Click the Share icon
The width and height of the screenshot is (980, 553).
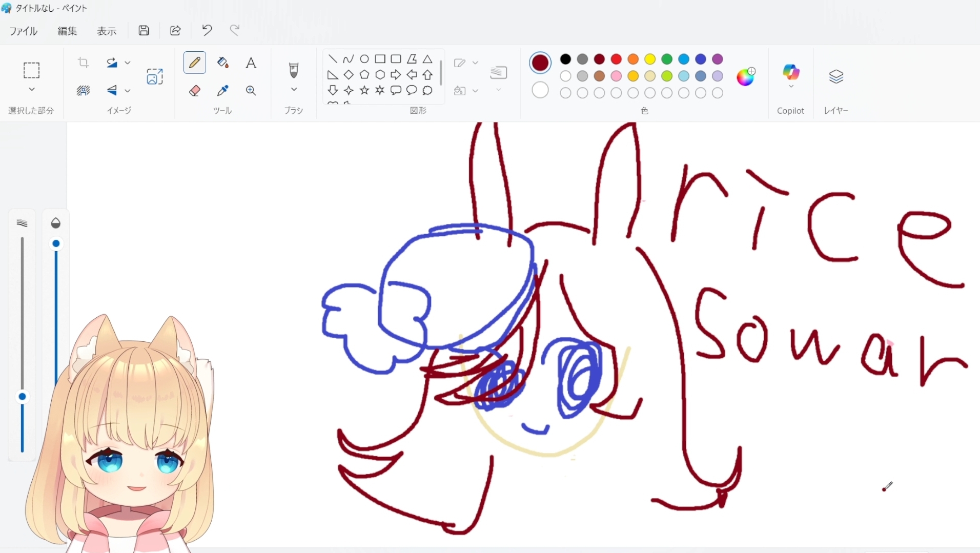(x=175, y=31)
